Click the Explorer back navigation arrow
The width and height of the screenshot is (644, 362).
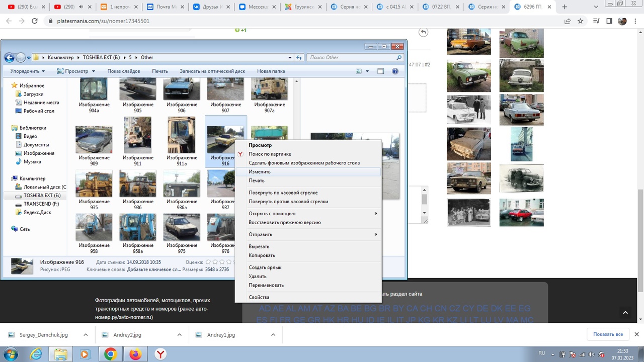[9, 57]
